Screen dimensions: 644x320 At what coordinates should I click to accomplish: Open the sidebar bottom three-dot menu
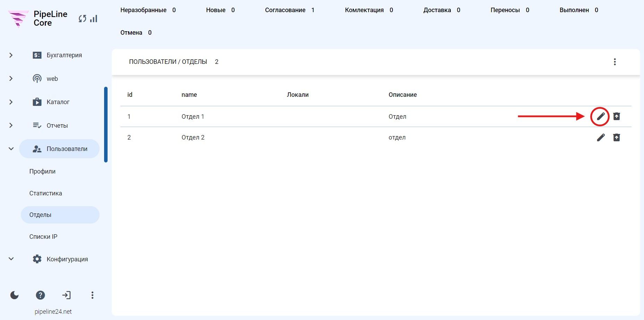tap(92, 295)
